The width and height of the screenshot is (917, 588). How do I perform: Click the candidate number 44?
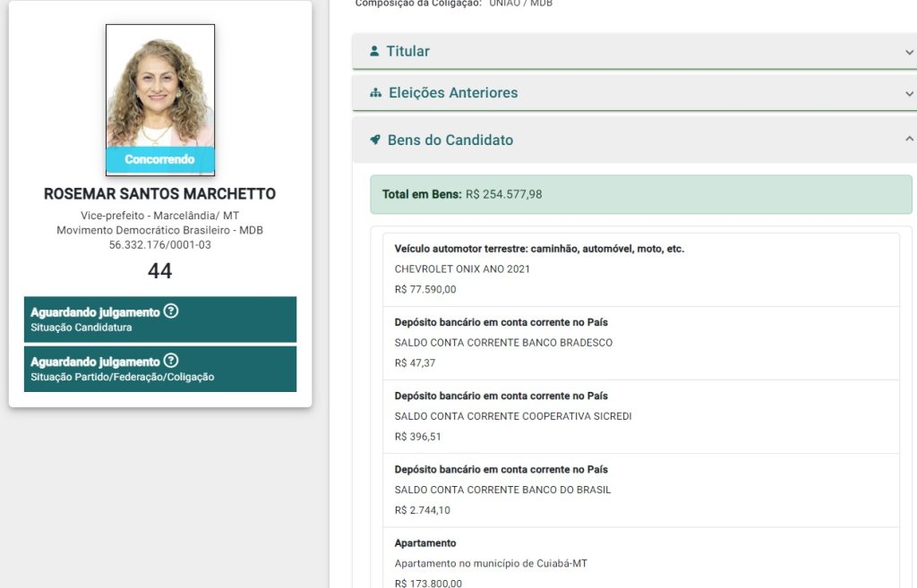[159, 270]
